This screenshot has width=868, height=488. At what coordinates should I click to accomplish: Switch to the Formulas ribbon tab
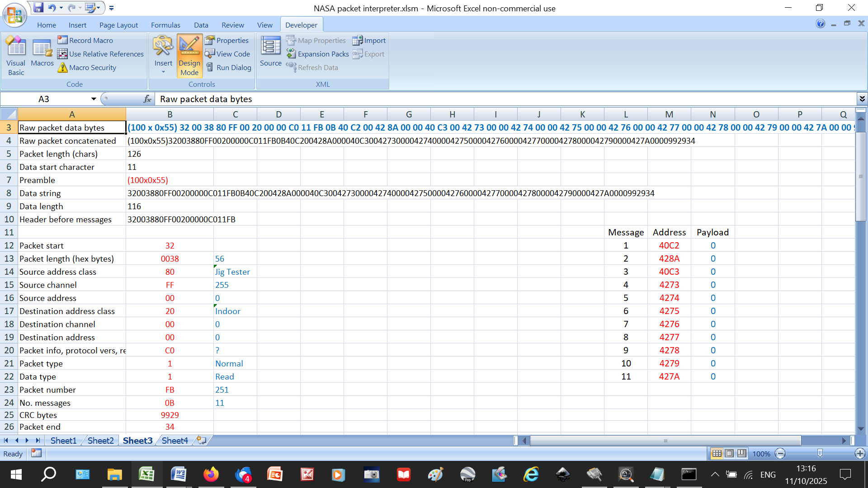point(165,25)
